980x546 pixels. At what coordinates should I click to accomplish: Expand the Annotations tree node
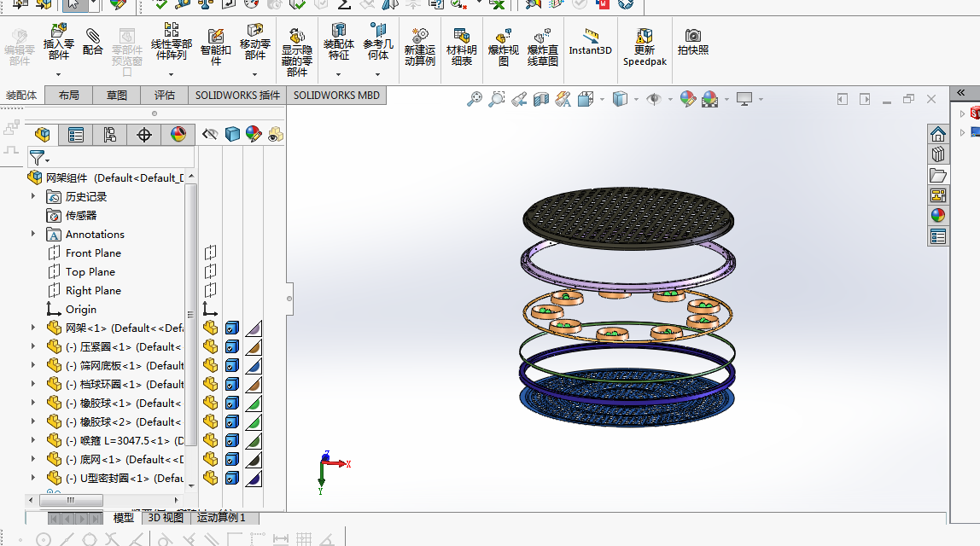(x=33, y=234)
